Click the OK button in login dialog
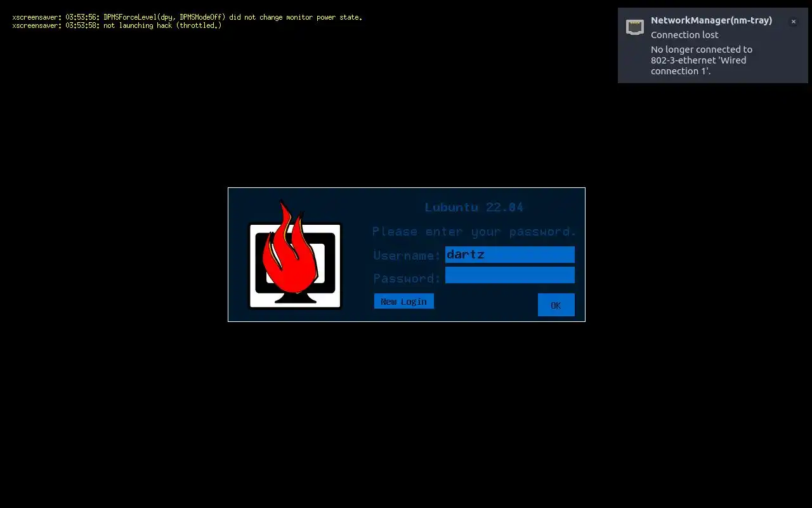812x508 pixels. tap(556, 305)
